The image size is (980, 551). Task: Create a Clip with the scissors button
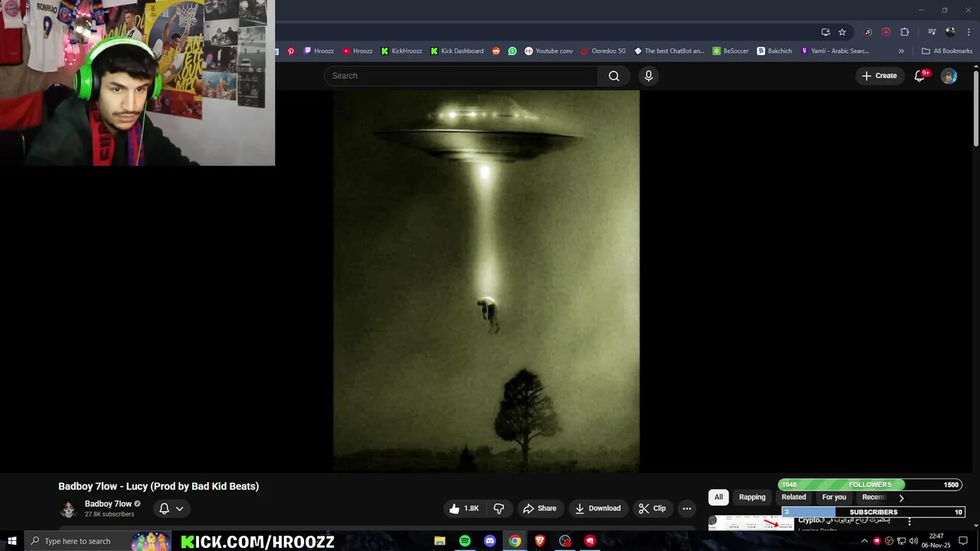[652, 508]
